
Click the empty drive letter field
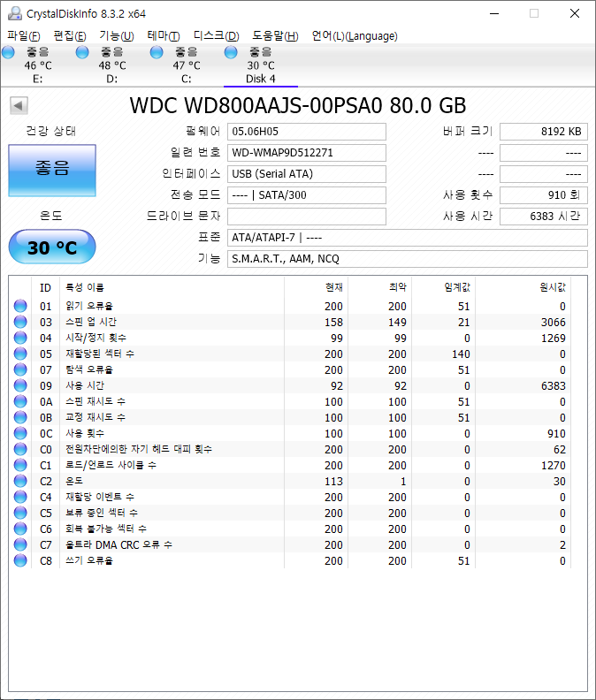point(307,217)
